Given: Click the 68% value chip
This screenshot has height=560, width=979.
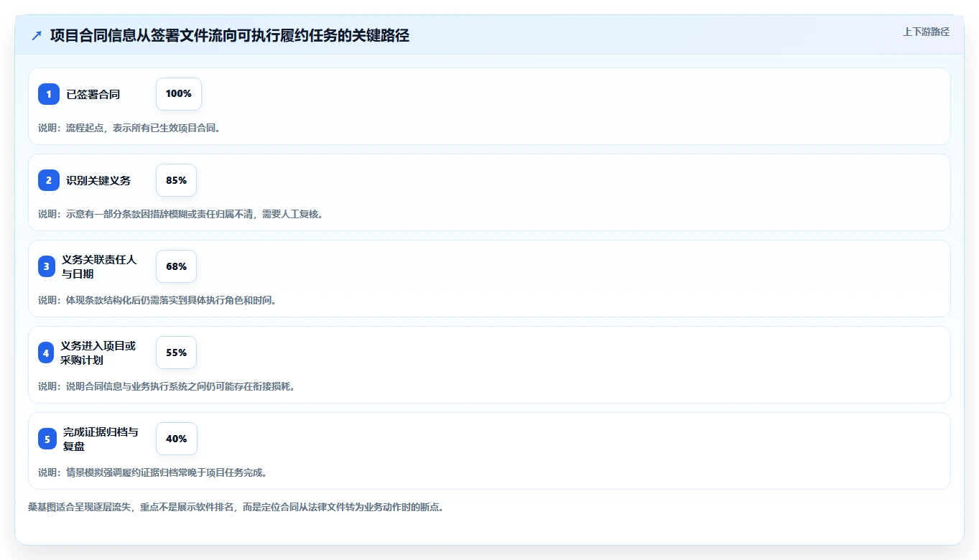Looking at the screenshot, I should click(x=176, y=266).
